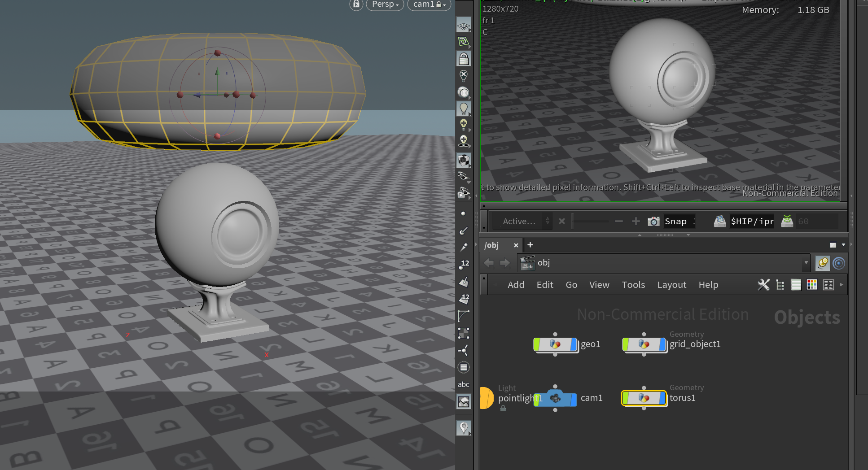Open the Persp view dropdown
The image size is (868, 470).
click(x=385, y=4)
